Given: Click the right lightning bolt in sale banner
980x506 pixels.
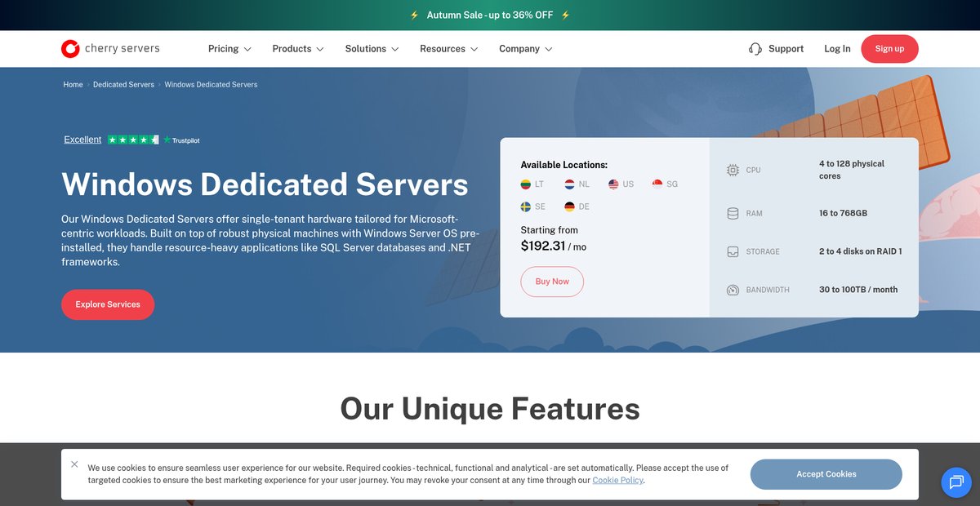Looking at the screenshot, I should (x=565, y=16).
